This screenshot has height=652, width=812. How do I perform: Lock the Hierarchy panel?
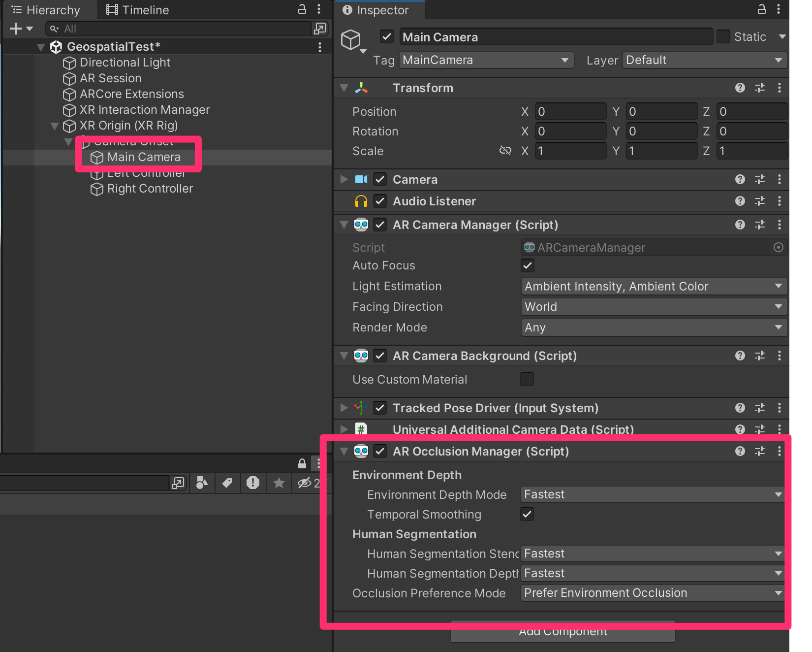[x=302, y=9]
